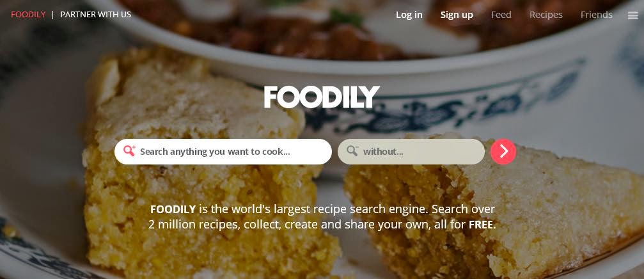The height and width of the screenshot is (279, 644).
Task: Click bold FOODILY word in the tagline
Action: [x=173, y=209]
